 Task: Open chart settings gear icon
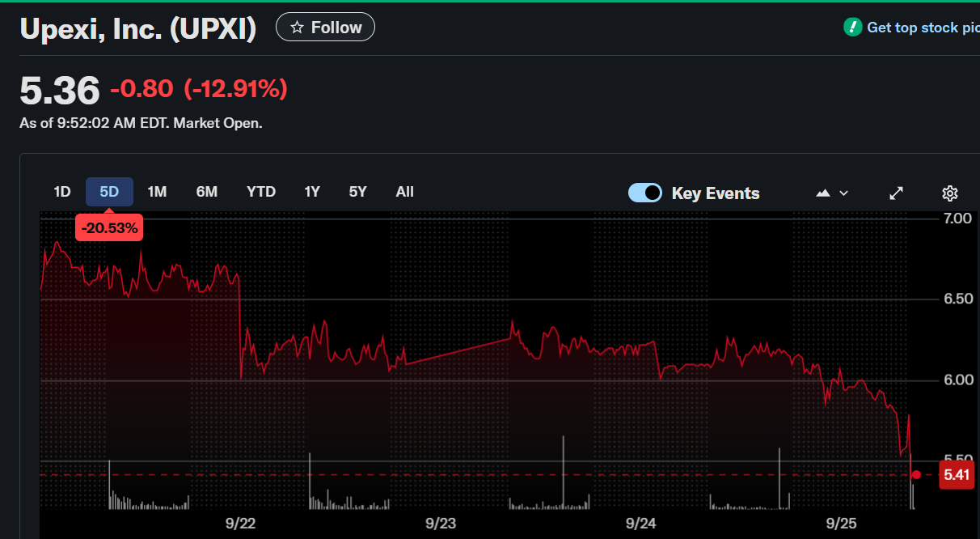pyautogui.click(x=950, y=193)
